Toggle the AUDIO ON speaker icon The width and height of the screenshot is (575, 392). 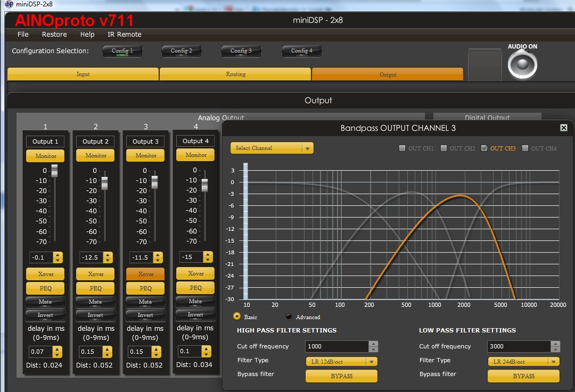[x=522, y=65]
